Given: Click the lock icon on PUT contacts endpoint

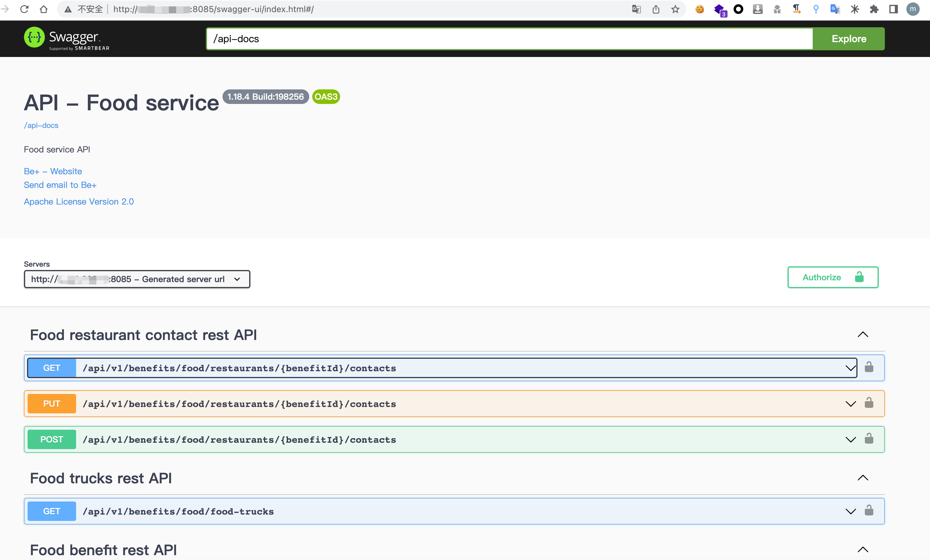Looking at the screenshot, I should click(x=869, y=403).
